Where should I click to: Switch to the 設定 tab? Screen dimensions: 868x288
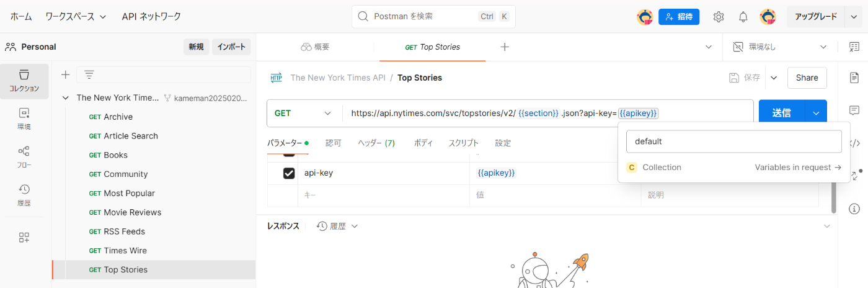pyautogui.click(x=503, y=143)
